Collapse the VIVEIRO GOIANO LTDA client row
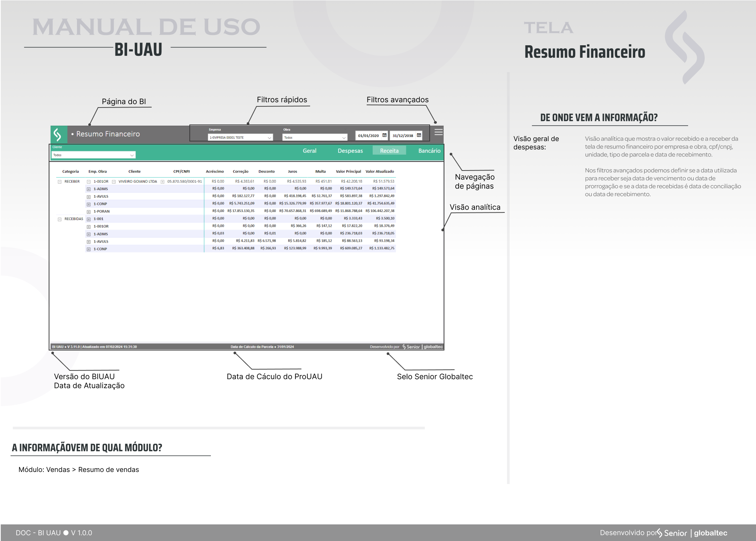This screenshot has width=756, height=541. click(114, 182)
